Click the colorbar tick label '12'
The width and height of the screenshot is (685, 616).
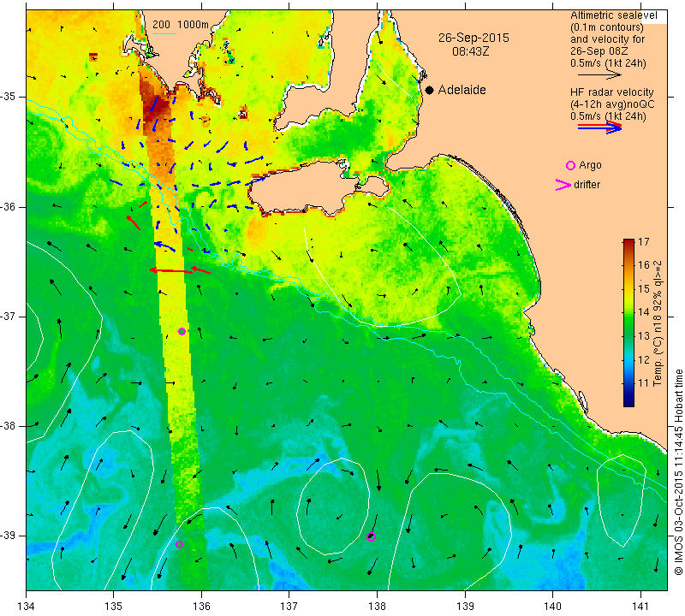click(x=644, y=360)
